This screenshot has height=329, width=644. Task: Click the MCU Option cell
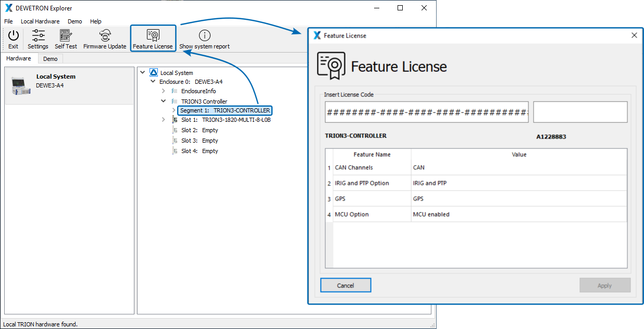click(x=372, y=214)
